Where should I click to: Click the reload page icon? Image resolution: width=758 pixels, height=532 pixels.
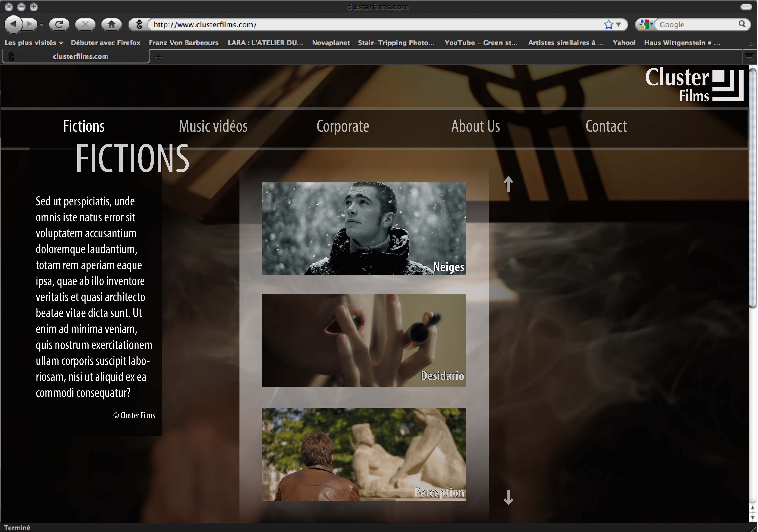[x=59, y=24]
